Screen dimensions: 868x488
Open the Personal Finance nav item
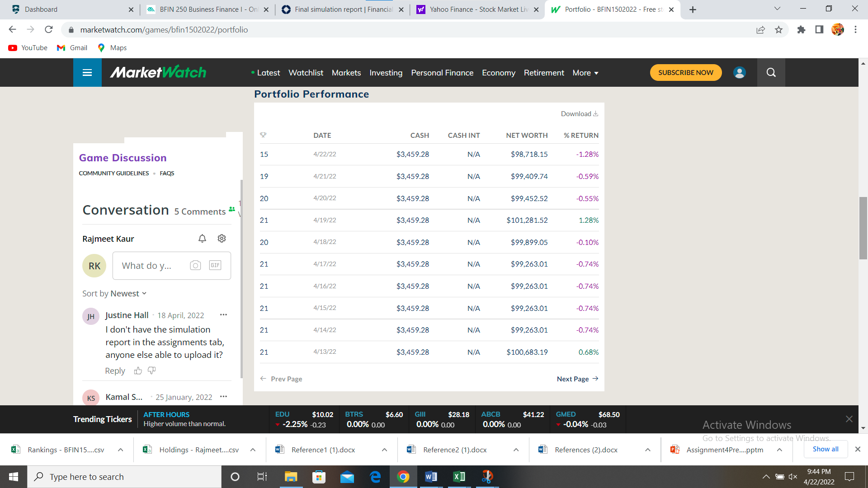[x=442, y=73]
